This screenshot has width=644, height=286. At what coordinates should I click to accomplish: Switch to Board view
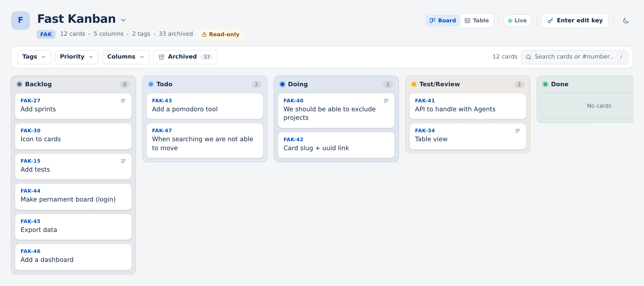[x=443, y=21]
